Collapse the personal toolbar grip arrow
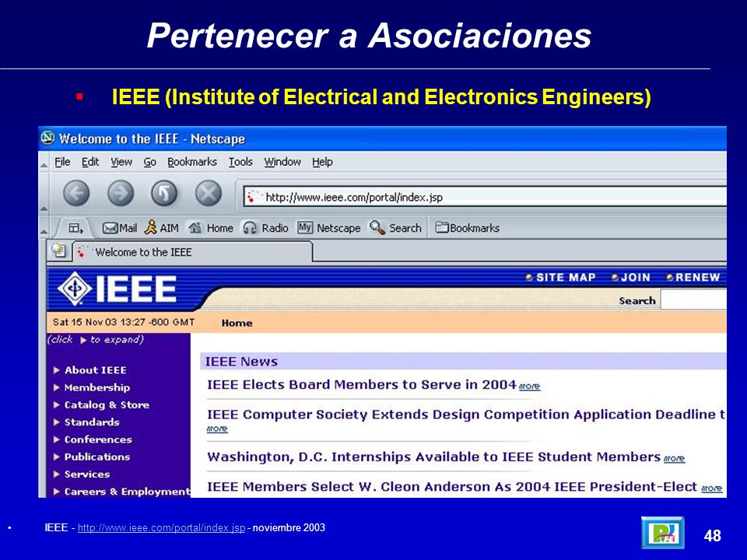This screenshot has width=747, height=560. [44, 232]
